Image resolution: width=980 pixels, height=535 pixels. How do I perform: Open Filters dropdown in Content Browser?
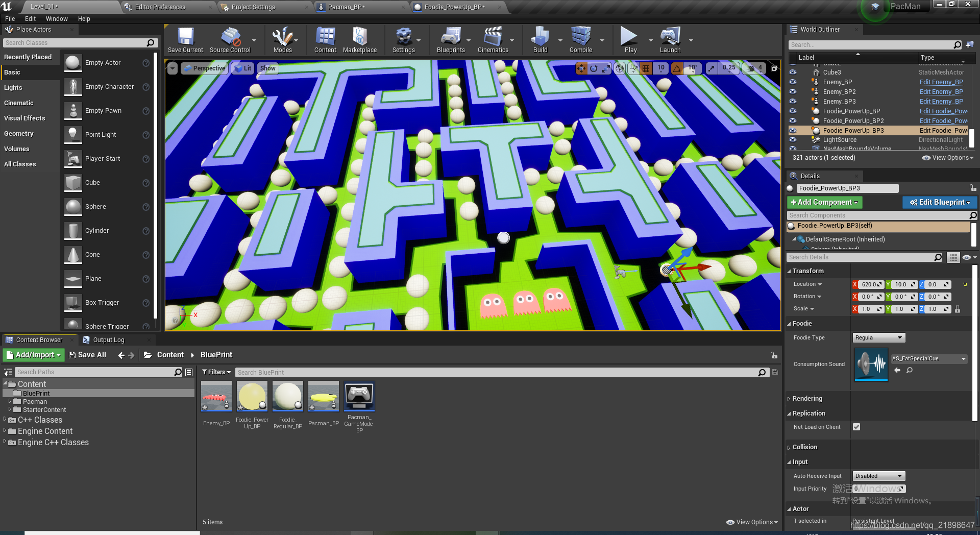(216, 372)
